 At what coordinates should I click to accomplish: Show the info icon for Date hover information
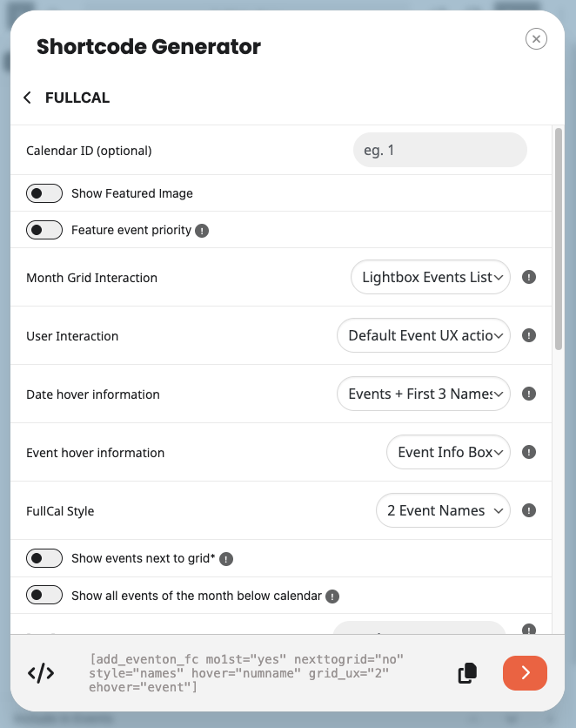coord(529,394)
